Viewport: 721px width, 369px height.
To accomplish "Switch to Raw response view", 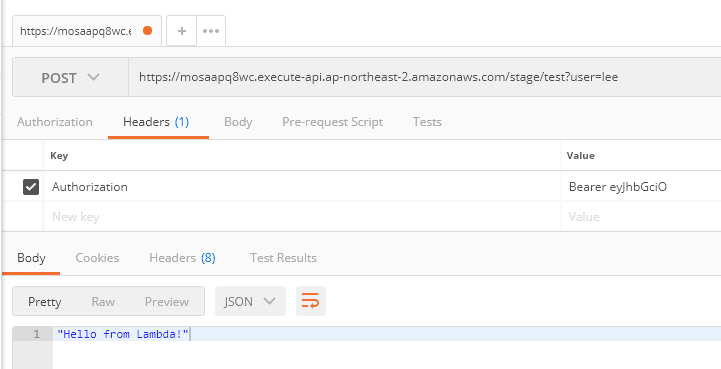I will pyautogui.click(x=103, y=302).
